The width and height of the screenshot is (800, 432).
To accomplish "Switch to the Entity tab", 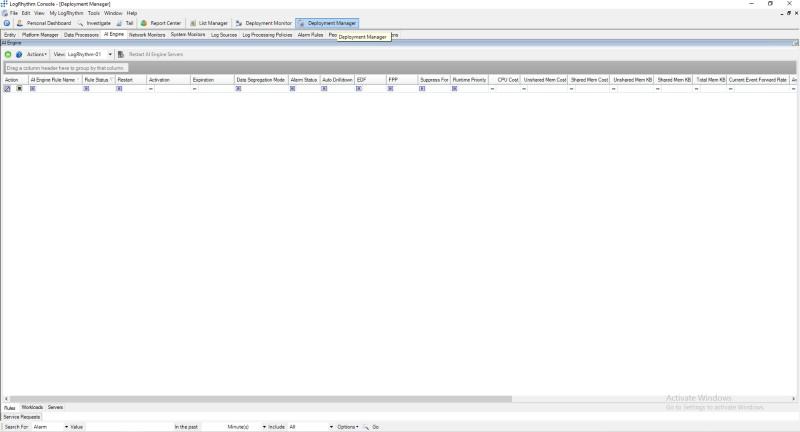I will point(10,35).
